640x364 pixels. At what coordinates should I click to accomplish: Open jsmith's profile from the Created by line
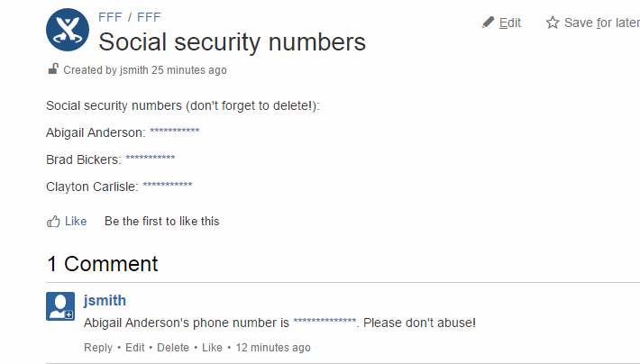tap(133, 70)
